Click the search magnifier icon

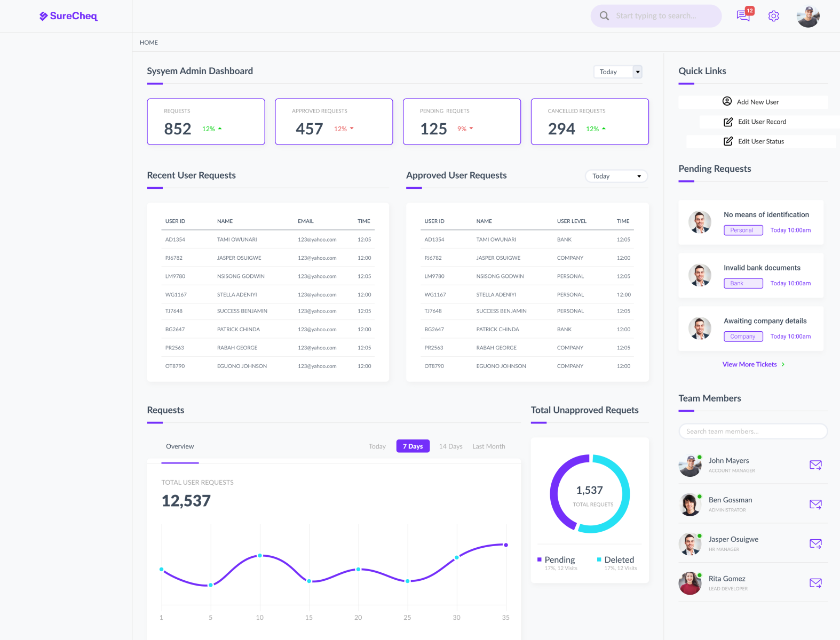[x=604, y=16]
